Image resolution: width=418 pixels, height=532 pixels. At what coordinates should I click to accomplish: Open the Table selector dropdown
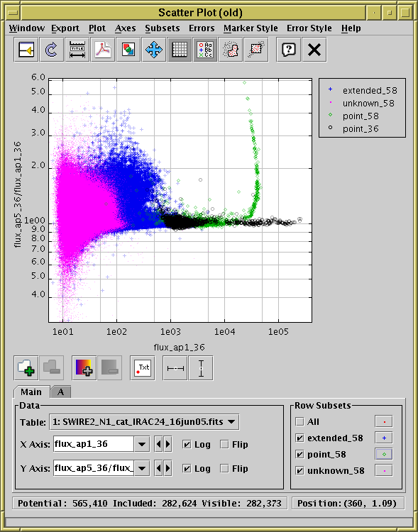pyautogui.click(x=144, y=422)
